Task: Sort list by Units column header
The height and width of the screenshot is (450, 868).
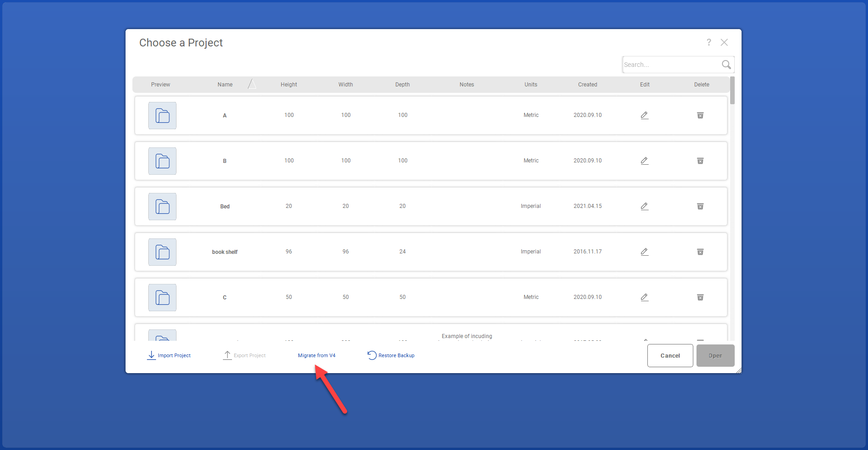Action: 530,85
